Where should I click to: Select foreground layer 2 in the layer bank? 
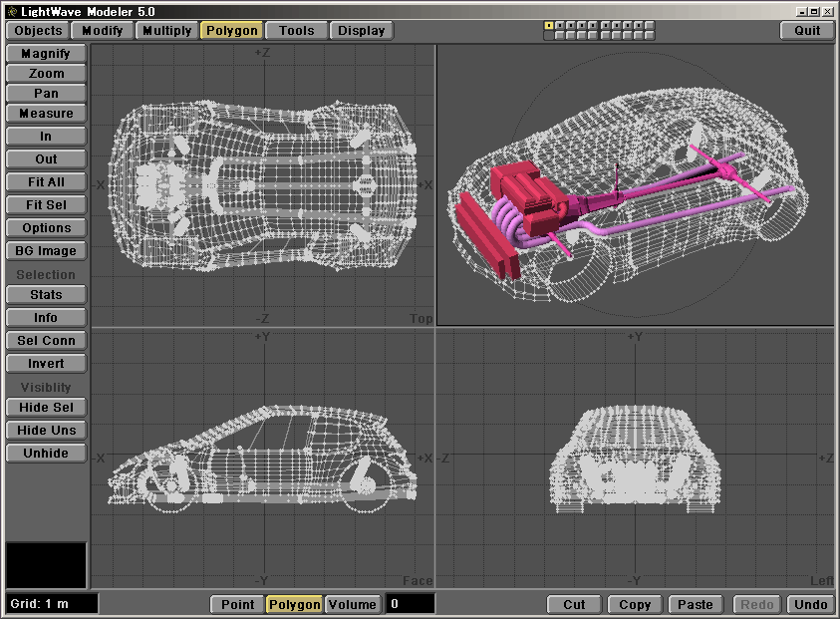[x=560, y=25]
